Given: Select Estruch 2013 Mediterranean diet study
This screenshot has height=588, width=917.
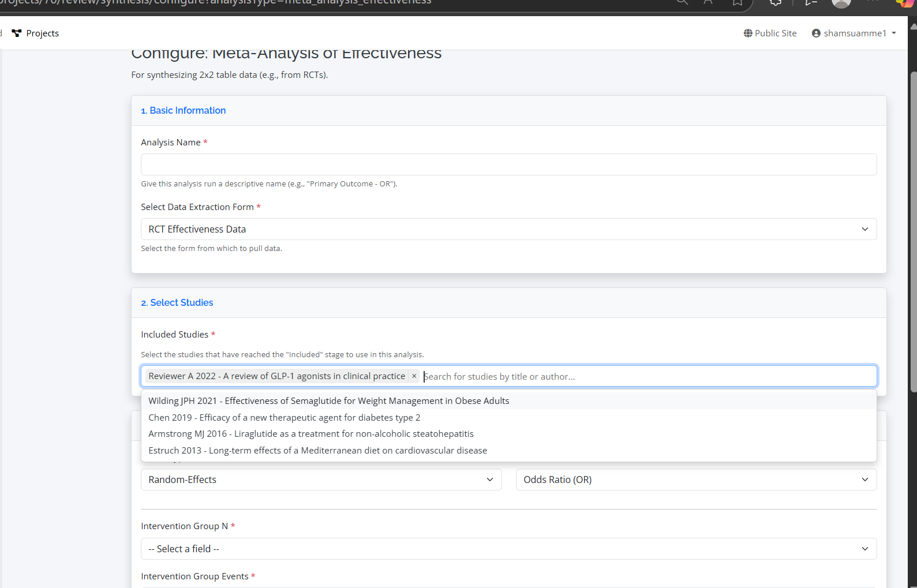Looking at the screenshot, I should [508, 451].
